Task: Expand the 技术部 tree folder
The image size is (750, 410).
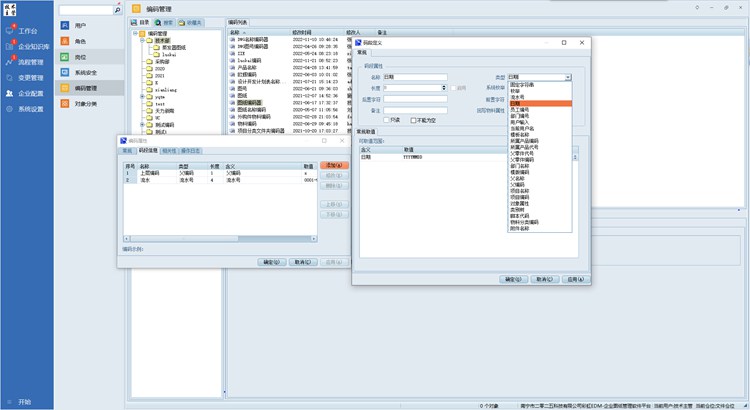Action: (141, 41)
